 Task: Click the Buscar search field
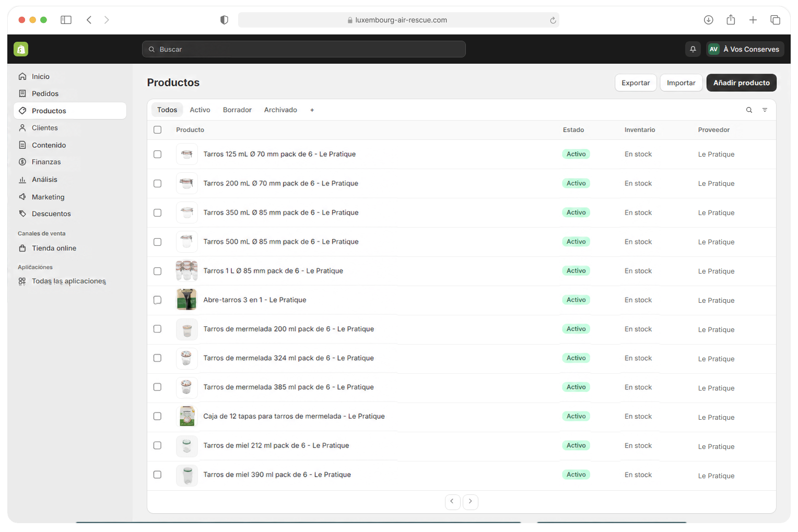[x=304, y=49]
